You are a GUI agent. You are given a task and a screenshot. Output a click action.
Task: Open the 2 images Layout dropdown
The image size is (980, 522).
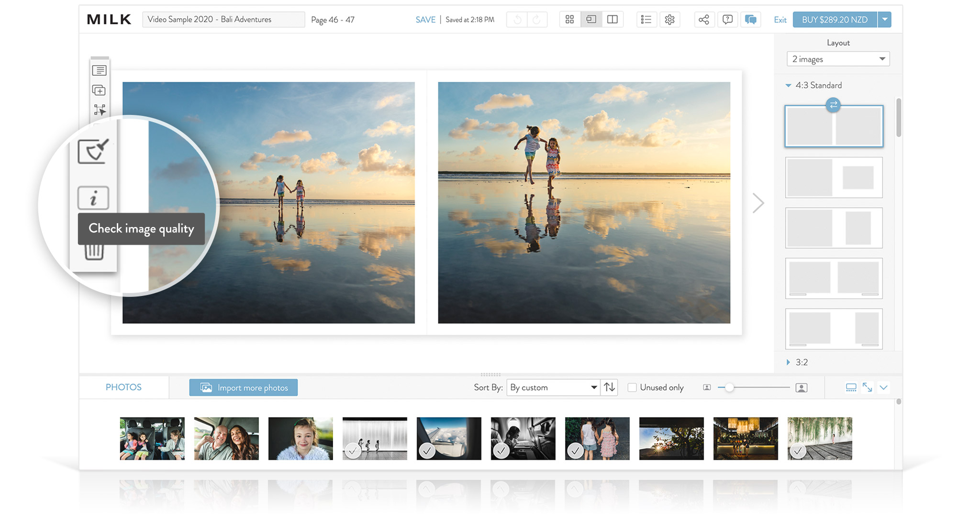pos(838,58)
